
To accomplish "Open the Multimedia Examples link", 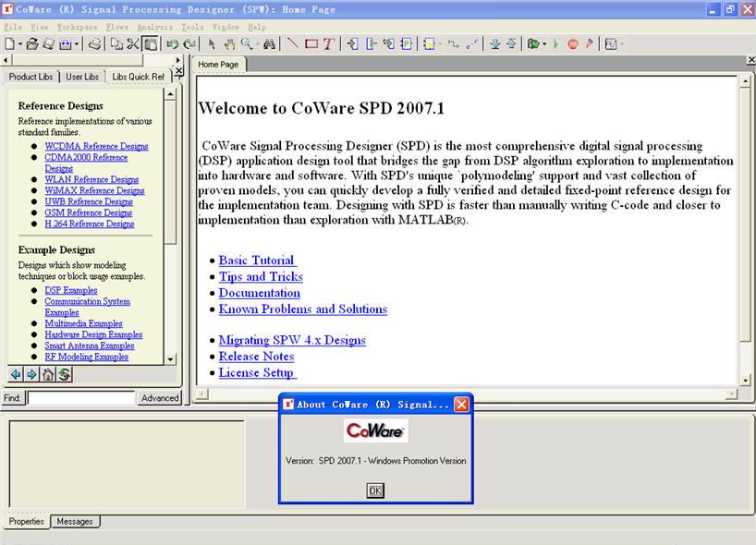I will (83, 323).
